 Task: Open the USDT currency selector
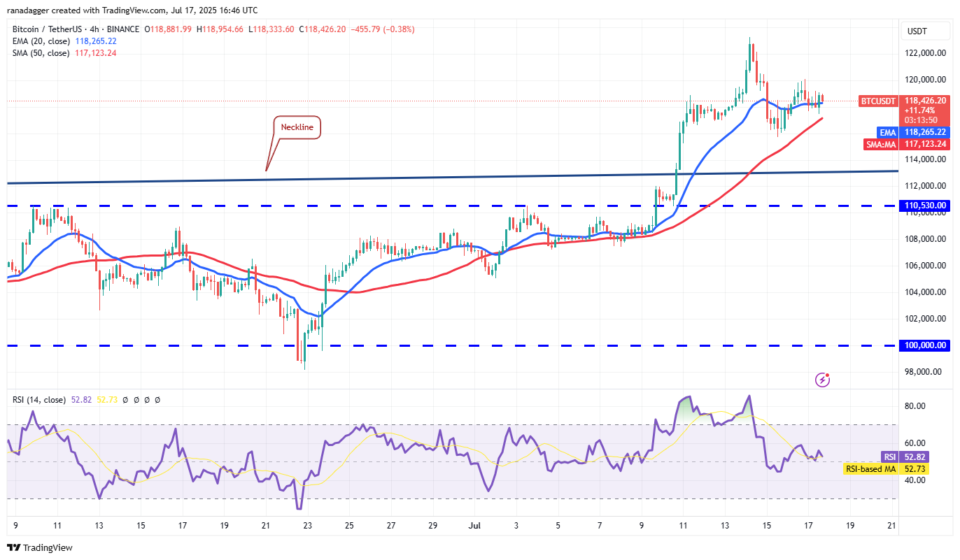[917, 30]
